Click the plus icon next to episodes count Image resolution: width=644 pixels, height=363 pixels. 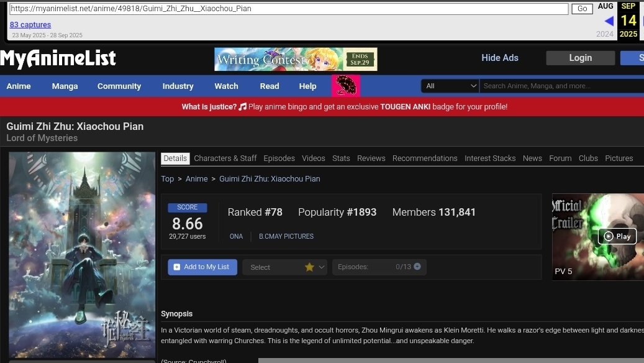[x=417, y=267]
